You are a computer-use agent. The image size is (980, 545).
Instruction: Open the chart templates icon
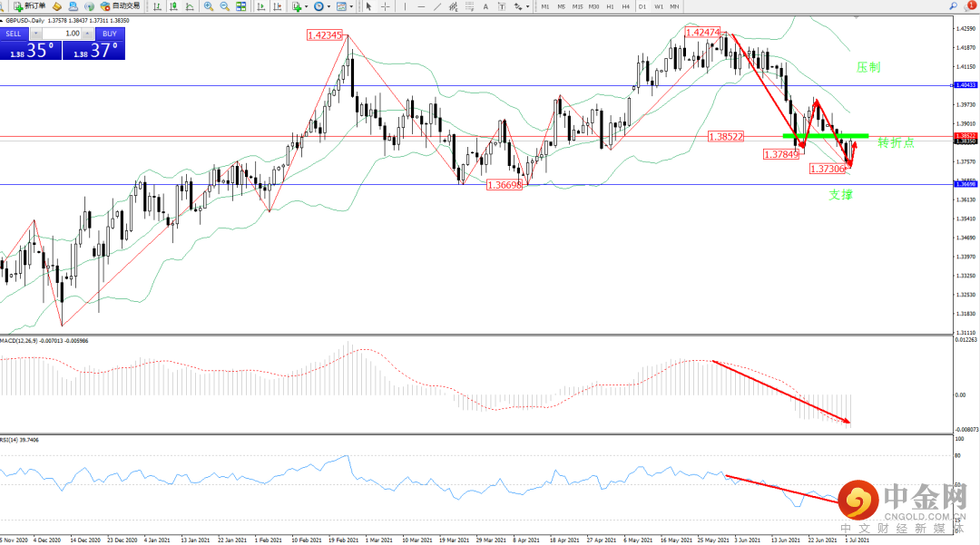[x=341, y=6]
